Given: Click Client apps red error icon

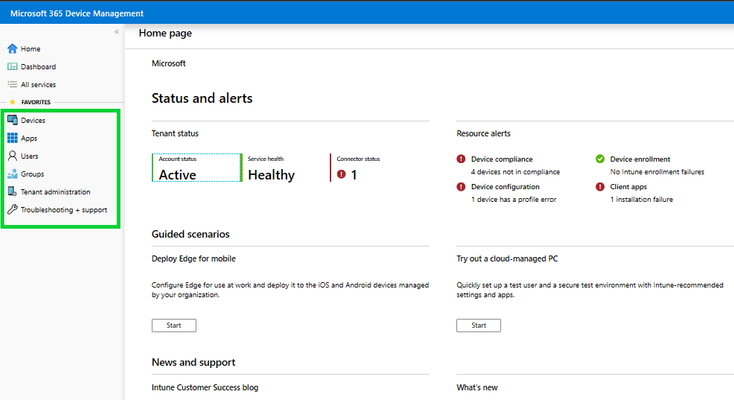Looking at the screenshot, I should [x=600, y=186].
